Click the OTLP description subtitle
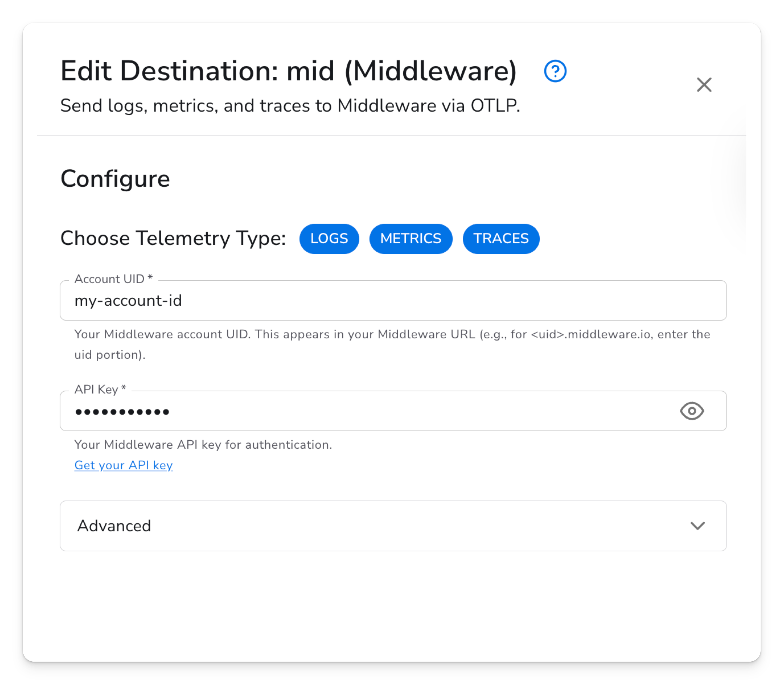Screen dimensions: 784x685 coord(290,106)
